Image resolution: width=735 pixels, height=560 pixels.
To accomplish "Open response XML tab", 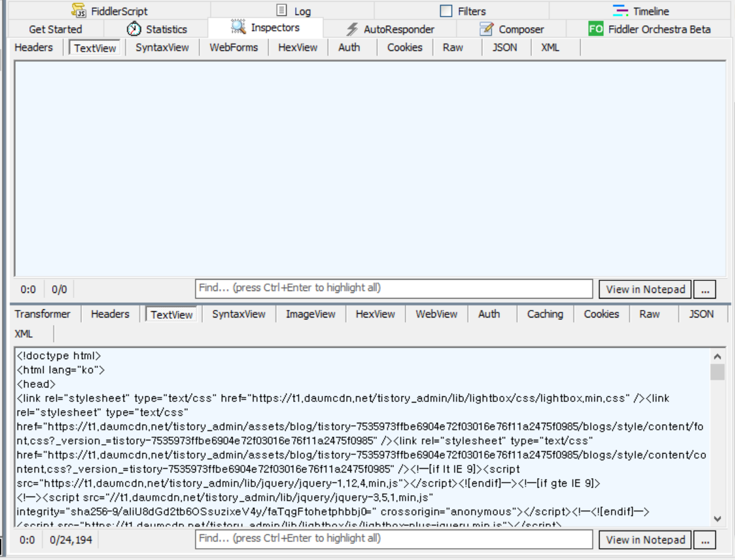I will [23, 334].
